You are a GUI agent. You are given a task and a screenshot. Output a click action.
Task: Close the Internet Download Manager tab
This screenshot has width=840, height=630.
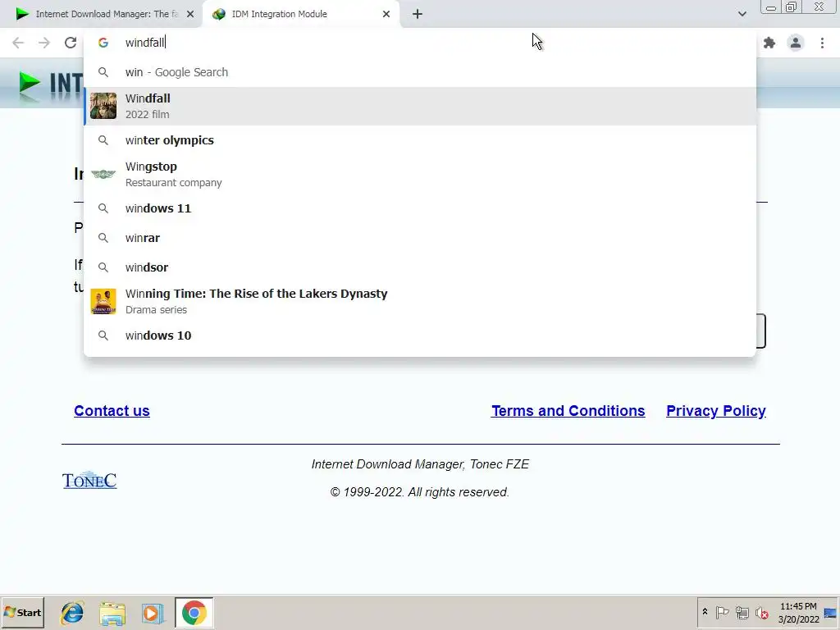pos(190,14)
